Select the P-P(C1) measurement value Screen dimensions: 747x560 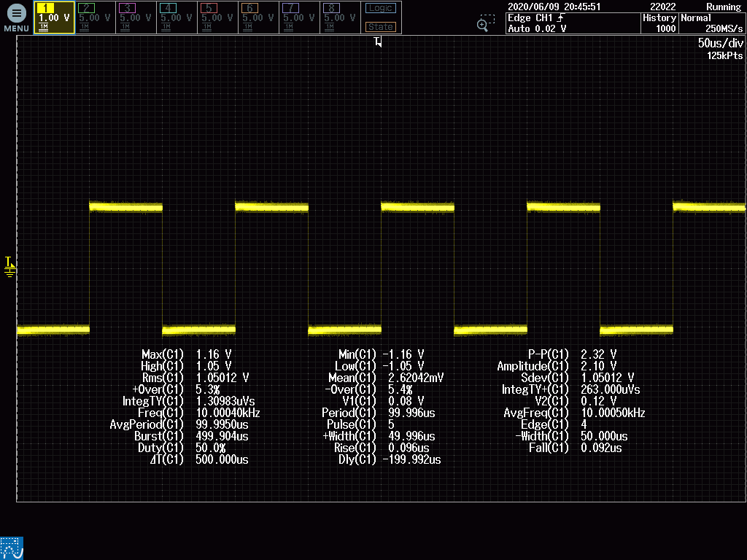[x=598, y=354]
